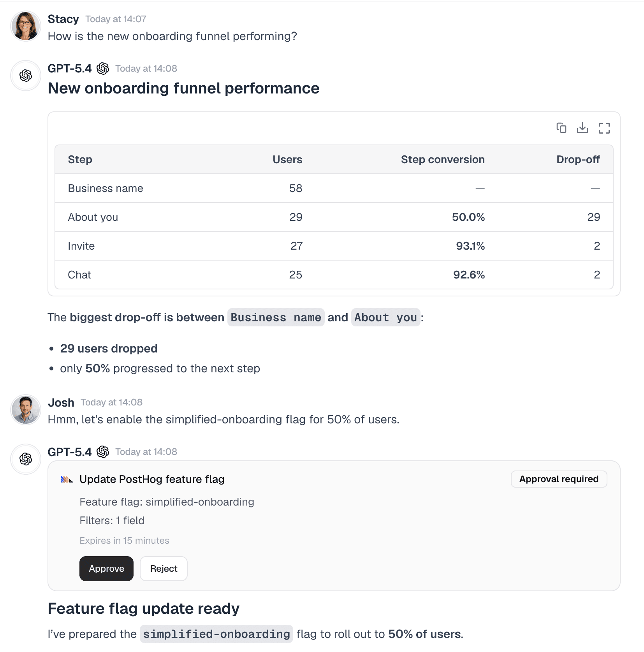644x652 pixels.
Task: Click the Approval required badge
Action: pos(559,479)
